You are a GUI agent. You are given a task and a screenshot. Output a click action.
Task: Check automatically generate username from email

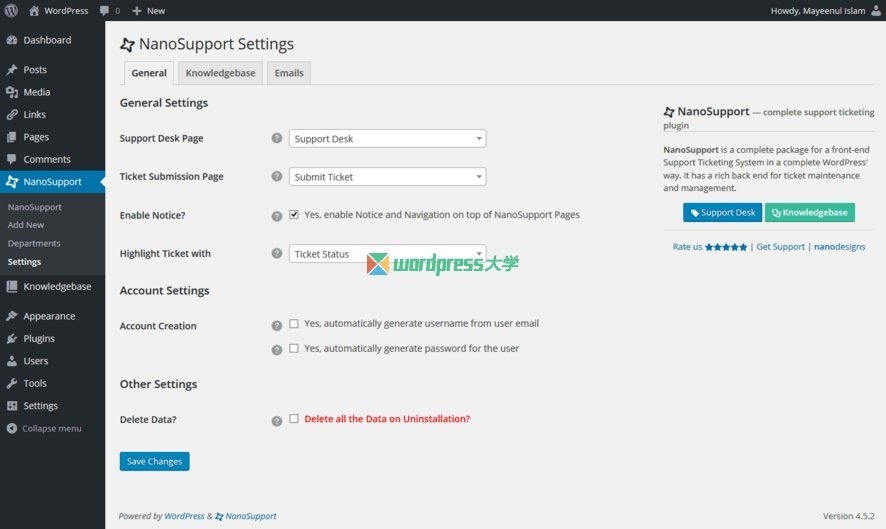click(x=294, y=323)
